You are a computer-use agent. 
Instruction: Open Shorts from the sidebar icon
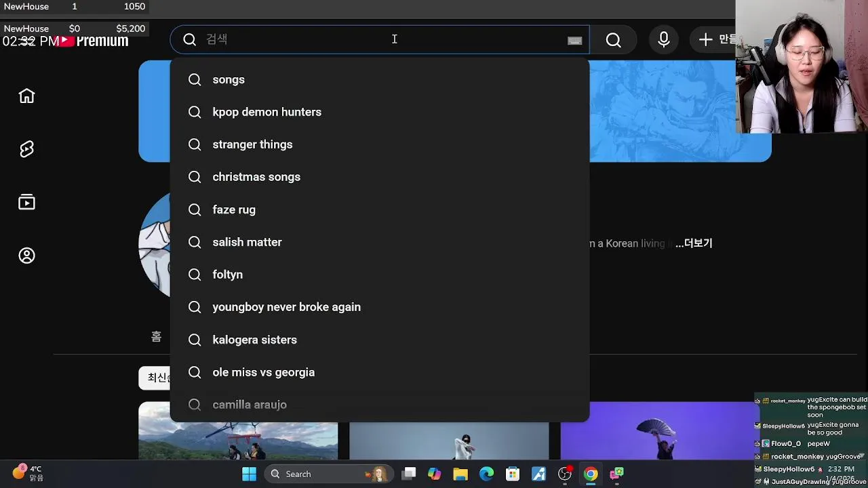[26, 149]
